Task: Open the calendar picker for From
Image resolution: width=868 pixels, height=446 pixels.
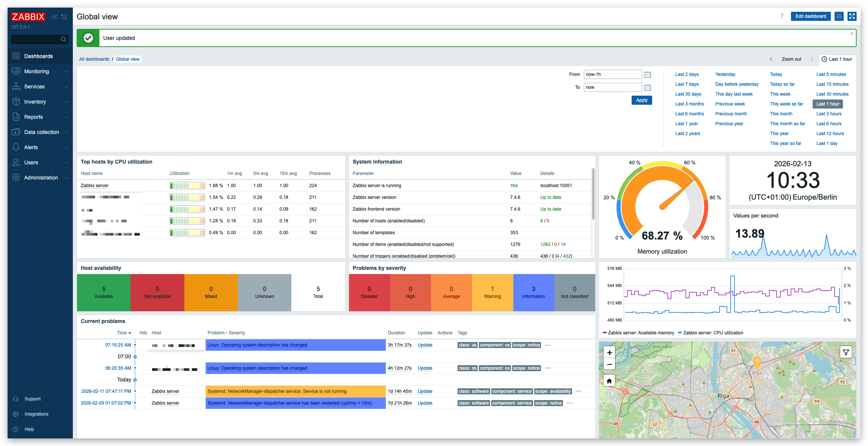Action: (x=648, y=75)
